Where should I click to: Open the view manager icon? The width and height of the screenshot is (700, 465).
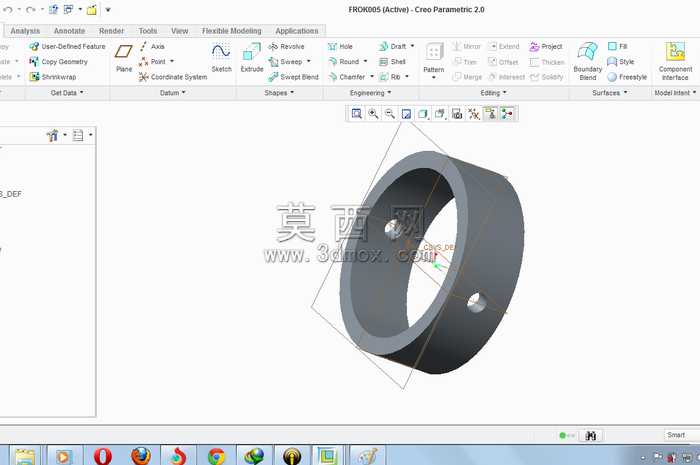click(x=457, y=114)
